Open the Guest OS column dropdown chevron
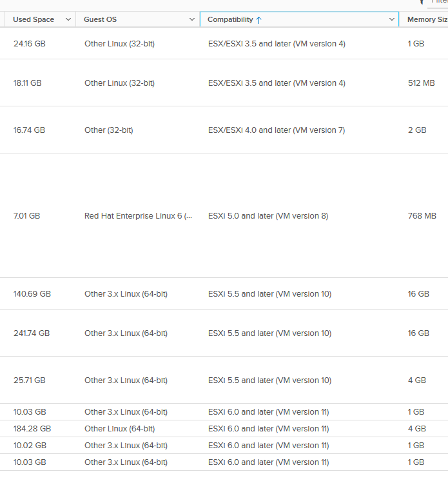Viewport: 448px width, 483px height. coord(192,20)
